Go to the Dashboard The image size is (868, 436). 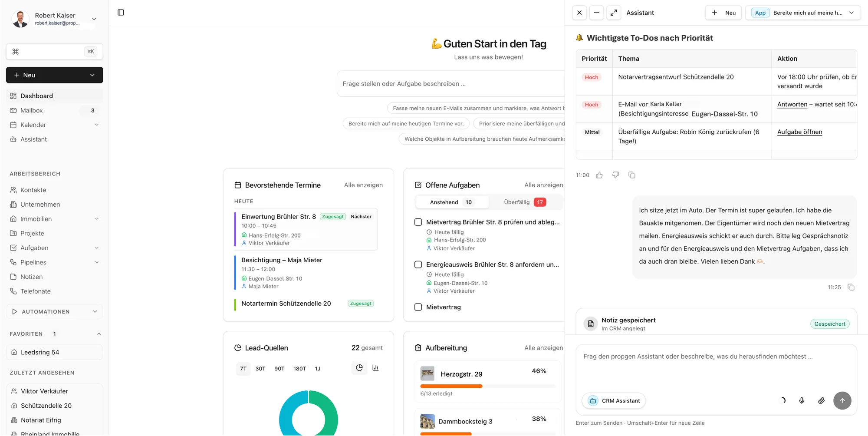54,96
